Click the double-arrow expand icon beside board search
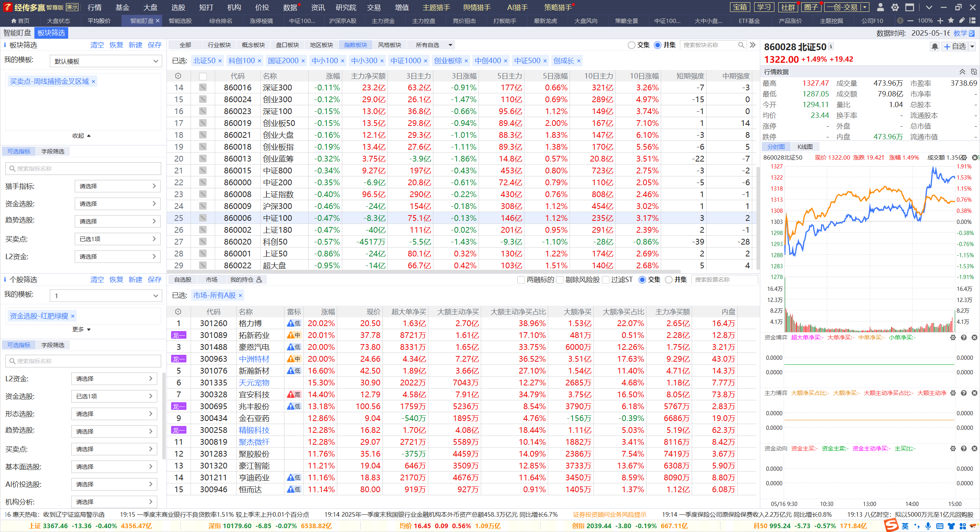Screen dimensions: 980x532 click(x=753, y=45)
